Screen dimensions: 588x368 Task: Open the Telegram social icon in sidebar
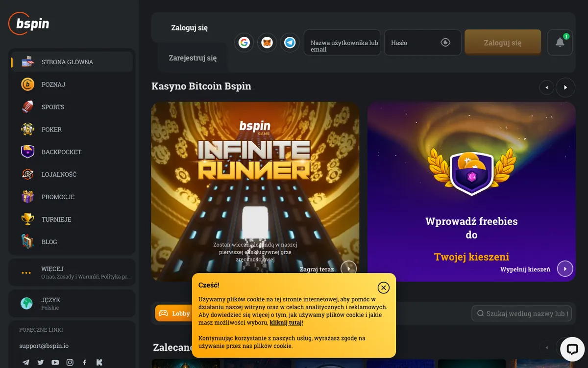(26, 363)
